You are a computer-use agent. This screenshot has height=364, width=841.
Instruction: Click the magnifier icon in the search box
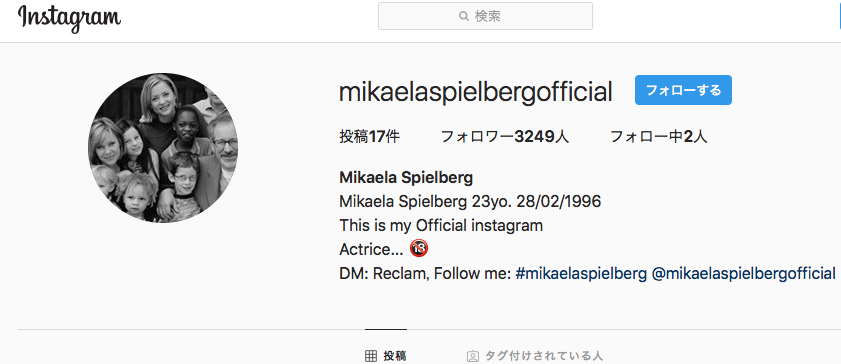click(464, 17)
